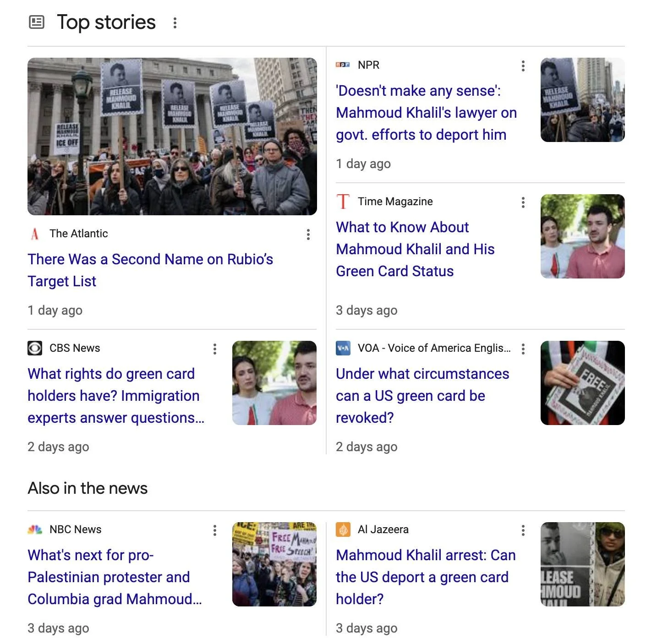The width and height of the screenshot is (646, 644).
Task: Open the three-dot menu for The Atlantic story
Action: point(308,235)
